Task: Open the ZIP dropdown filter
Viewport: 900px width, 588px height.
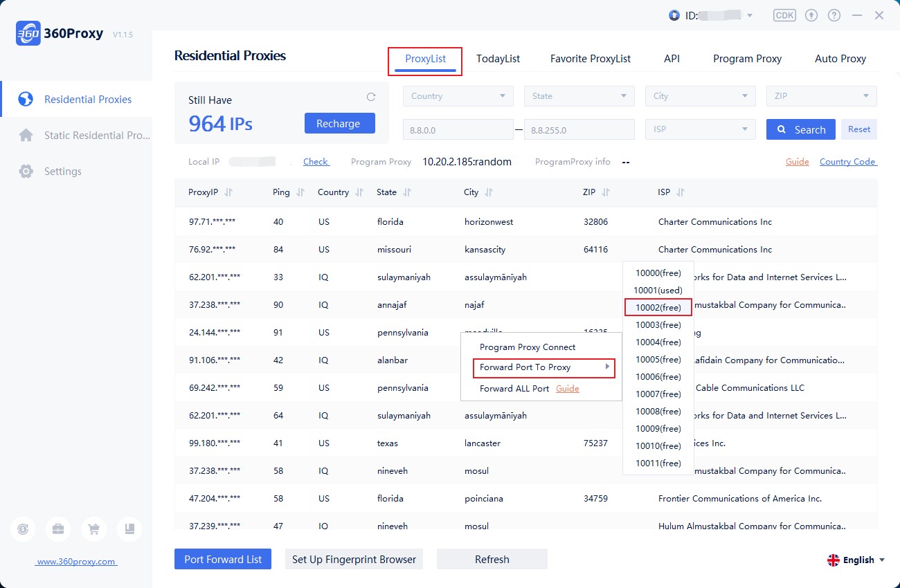Action: point(822,96)
